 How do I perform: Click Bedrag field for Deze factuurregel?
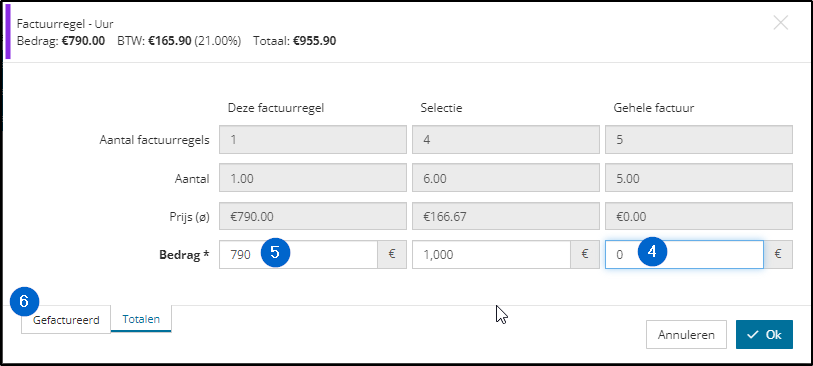pyautogui.click(x=298, y=255)
